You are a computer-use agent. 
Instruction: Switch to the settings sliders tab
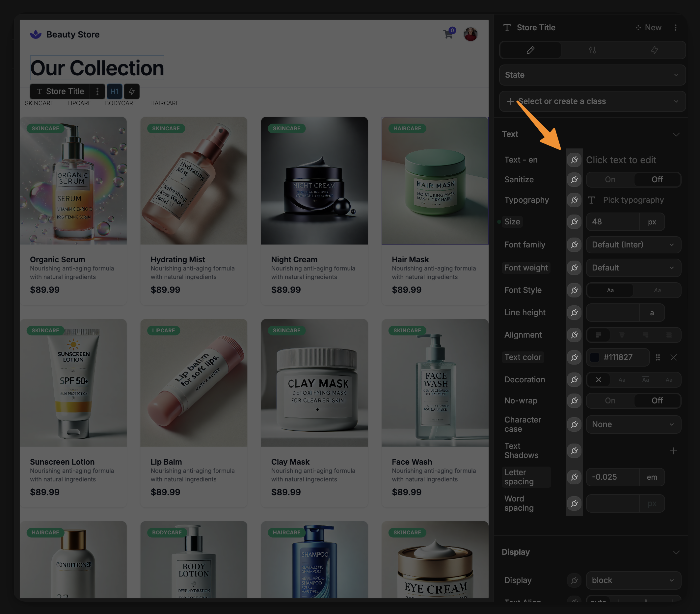[592, 50]
